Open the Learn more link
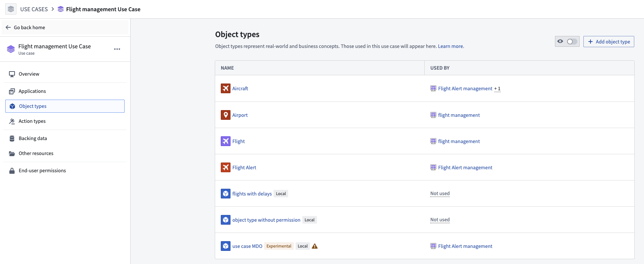Screen dimensions: 644x264 (x=451, y=46)
